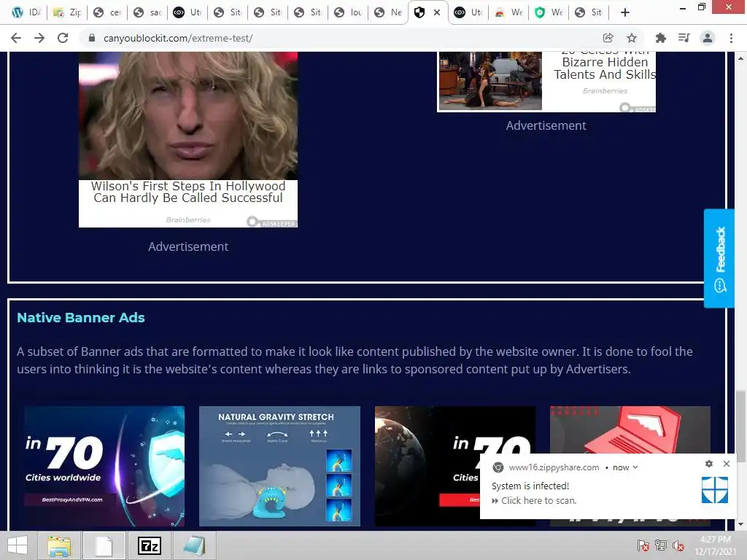Screen dimensions: 747x560
Task: Dismiss the zippyshare notification
Action: click(x=727, y=464)
